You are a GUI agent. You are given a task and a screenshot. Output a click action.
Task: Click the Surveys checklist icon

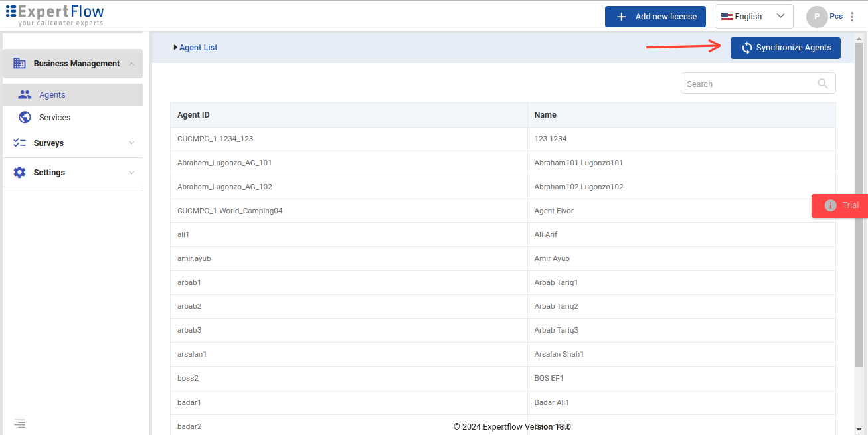pyautogui.click(x=20, y=143)
